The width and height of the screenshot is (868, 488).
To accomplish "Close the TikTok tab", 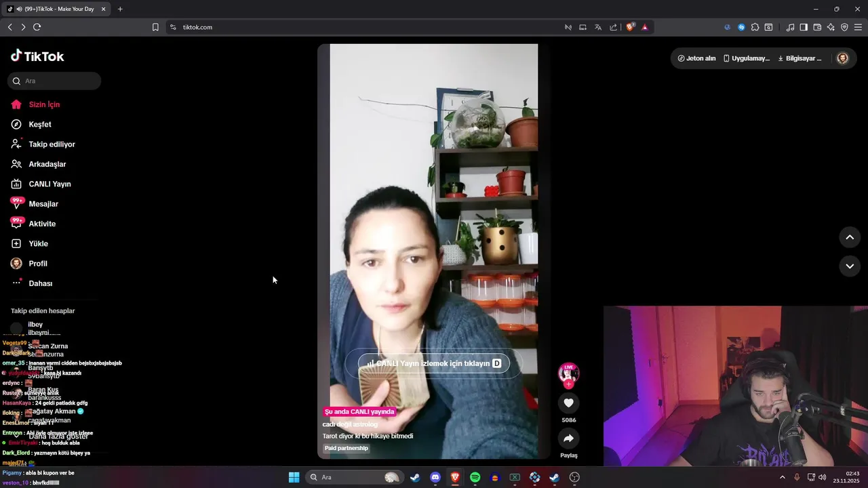I will [103, 9].
